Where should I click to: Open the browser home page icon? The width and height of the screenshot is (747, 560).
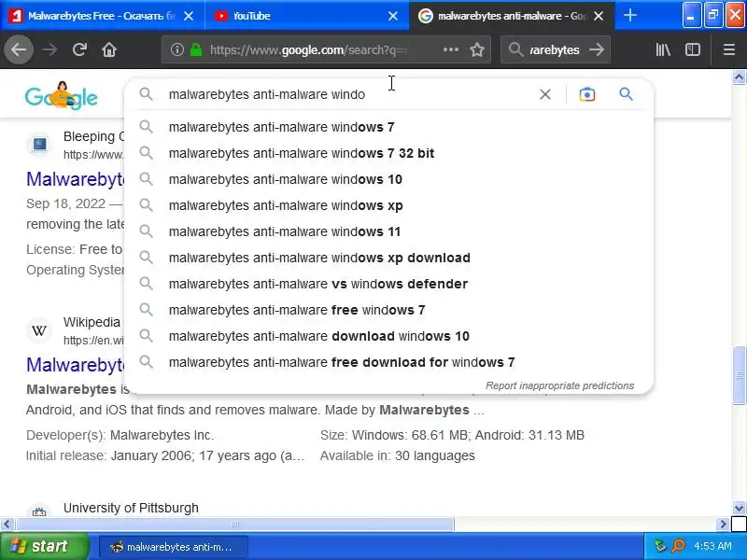coord(109,49)
